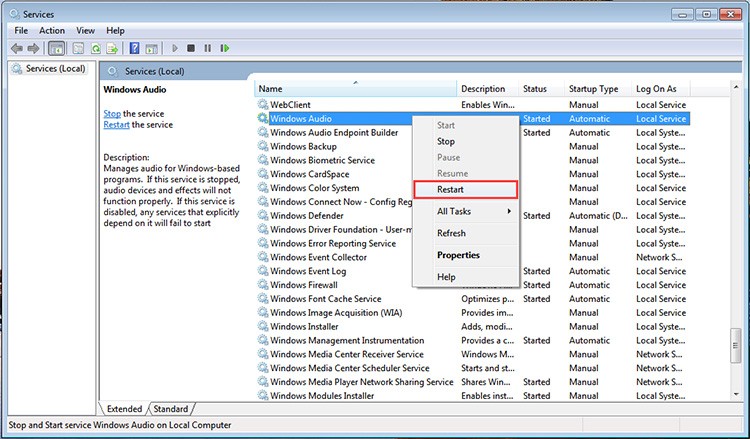
Task: Click the Restart Service toolbar icon
Action: pyautogui.click(x=224, y=48)
